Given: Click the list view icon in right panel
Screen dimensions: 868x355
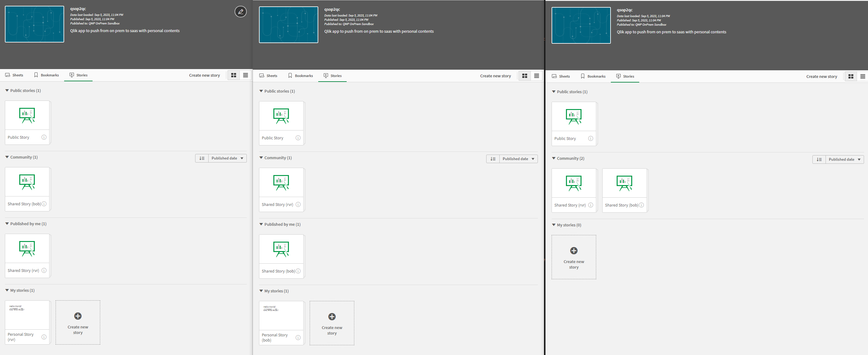Looking at the screenshot, I should [863, 76].
